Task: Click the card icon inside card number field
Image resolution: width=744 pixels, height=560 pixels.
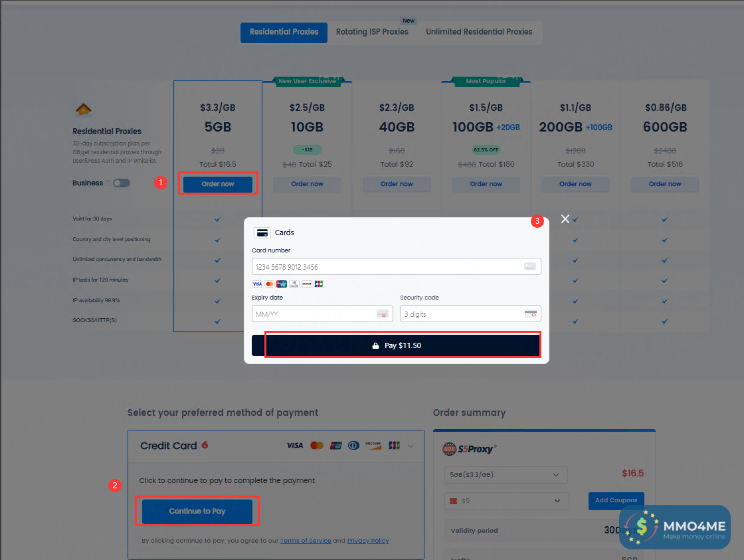Action: [x=530, y=266]
